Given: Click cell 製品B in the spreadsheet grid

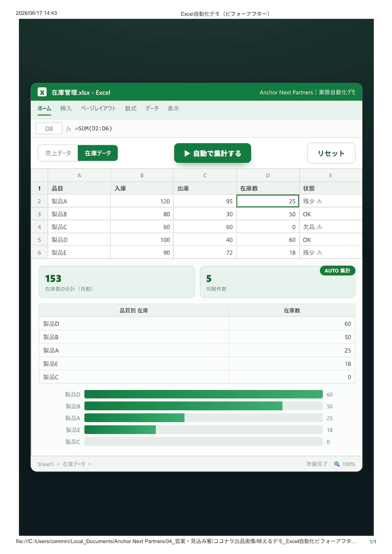Looking at the screenshot, I should 79,214.
